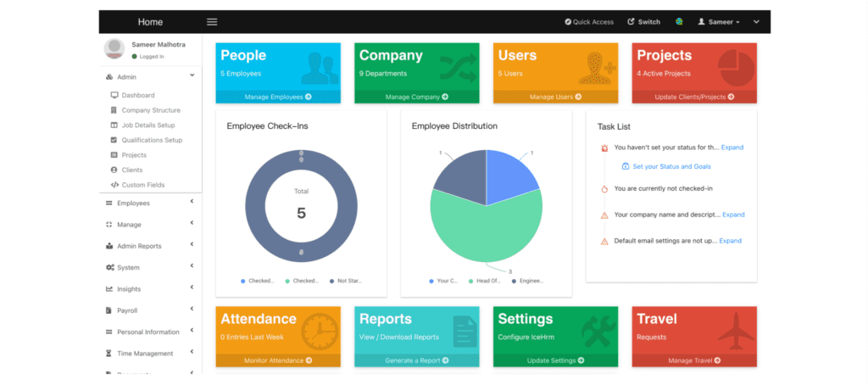Click the clock icon on Attendance card
This screenshot has width=868, height=385.
pos(320,332)
